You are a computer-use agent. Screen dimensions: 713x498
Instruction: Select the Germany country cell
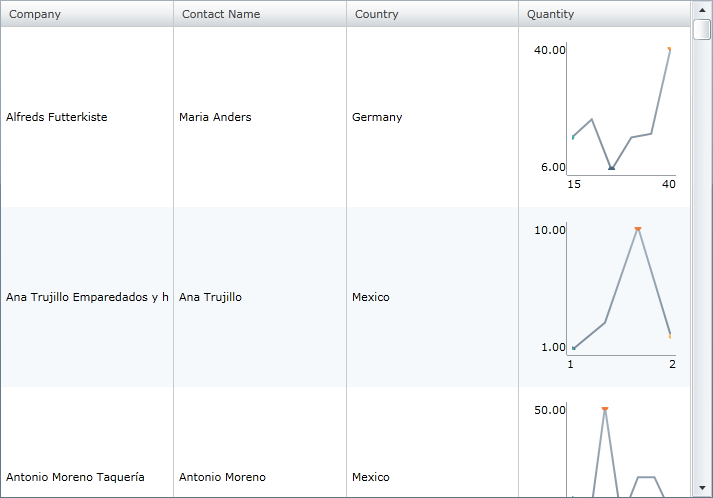[x=377, y=117]
